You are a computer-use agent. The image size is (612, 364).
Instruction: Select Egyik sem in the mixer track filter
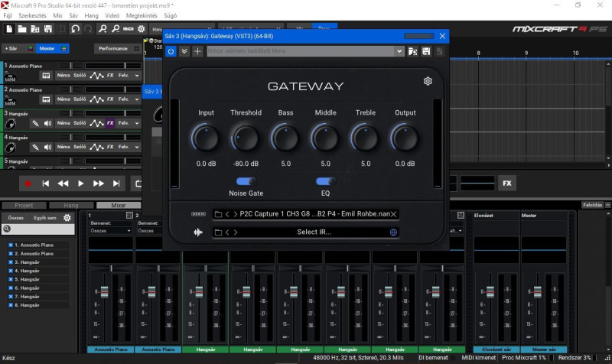45,218
